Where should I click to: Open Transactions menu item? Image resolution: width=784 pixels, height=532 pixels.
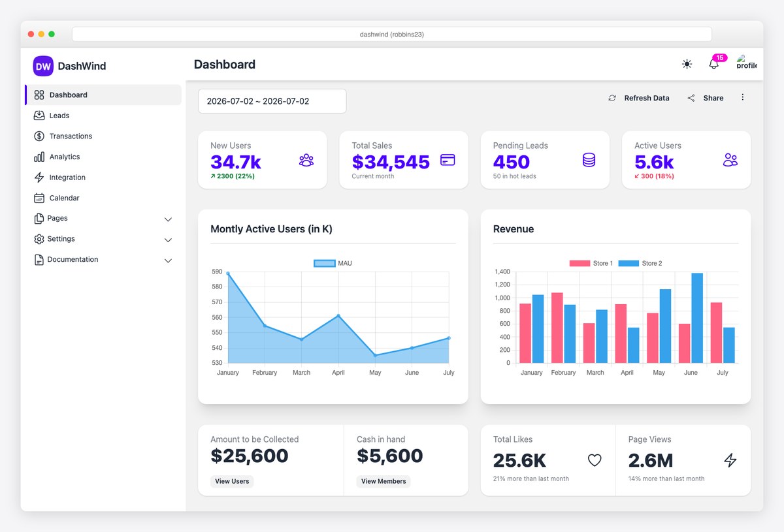point(103,136)
